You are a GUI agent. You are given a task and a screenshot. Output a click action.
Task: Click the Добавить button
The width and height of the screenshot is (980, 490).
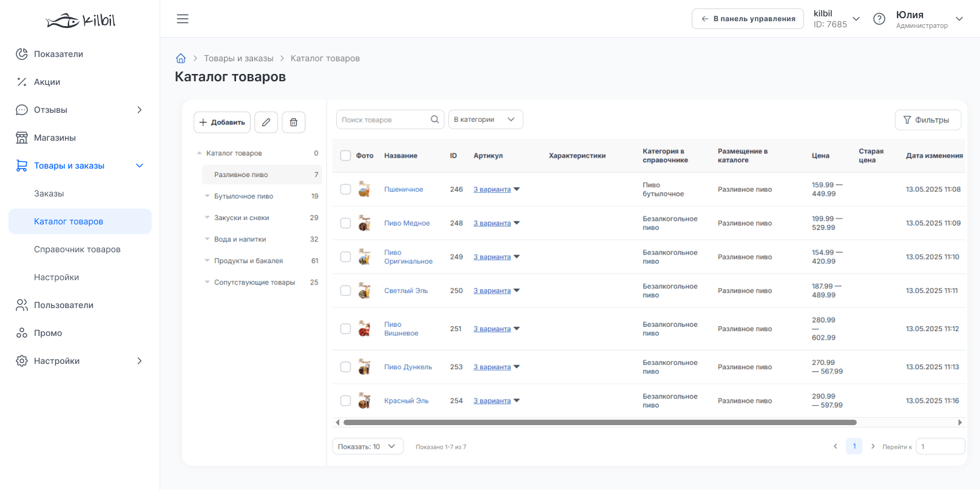(x=222, y=122)
